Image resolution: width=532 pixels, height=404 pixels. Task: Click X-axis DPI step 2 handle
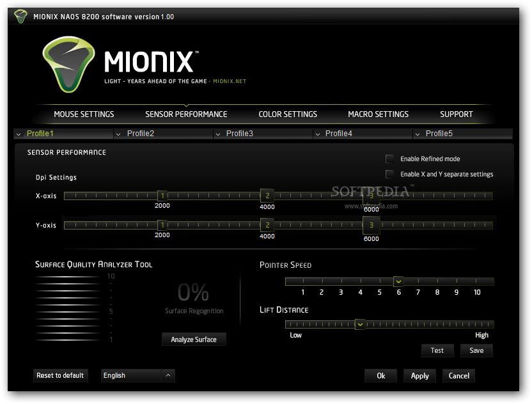pos(267,196)
